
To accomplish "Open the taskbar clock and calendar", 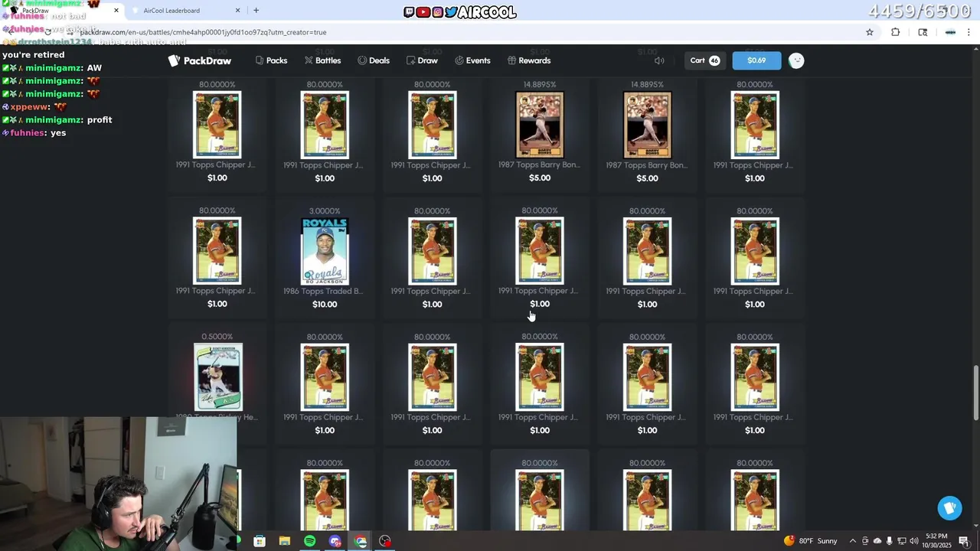I will tap(936, 540).
